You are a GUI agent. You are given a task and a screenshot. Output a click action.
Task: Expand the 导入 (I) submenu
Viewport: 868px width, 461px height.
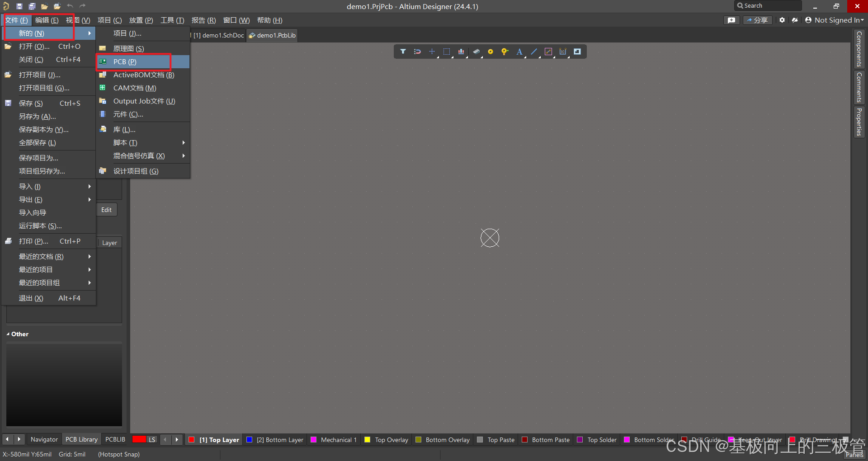49,186
